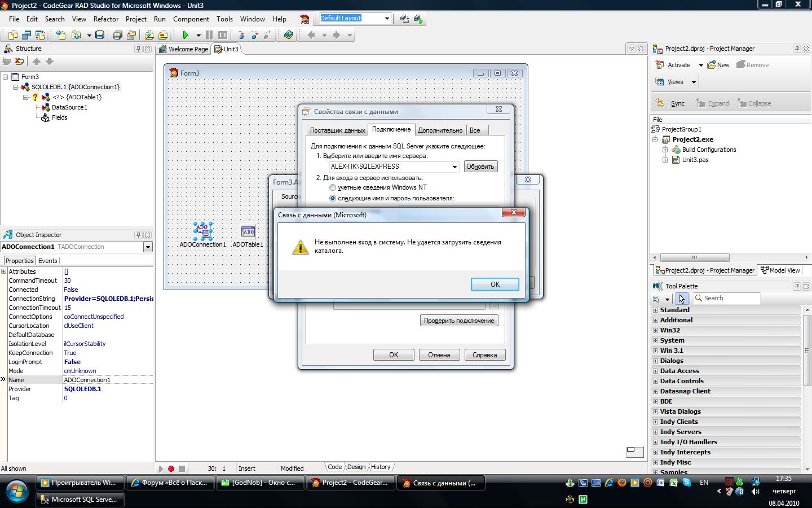Collapse Form3 node in Structure tree

click(x=5, y=77)
